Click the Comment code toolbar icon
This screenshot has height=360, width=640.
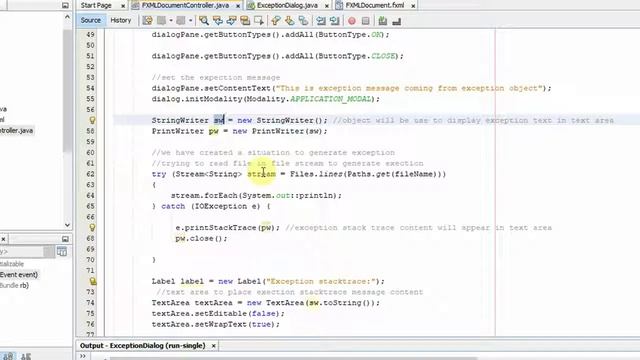(382, 20)
